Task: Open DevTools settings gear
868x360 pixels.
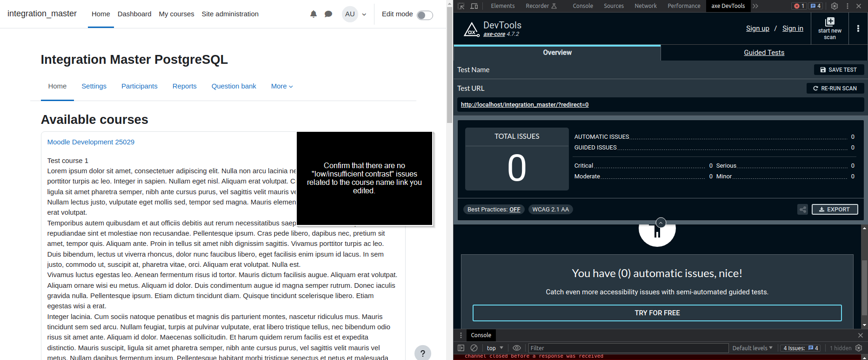Action: pos(835,6)
